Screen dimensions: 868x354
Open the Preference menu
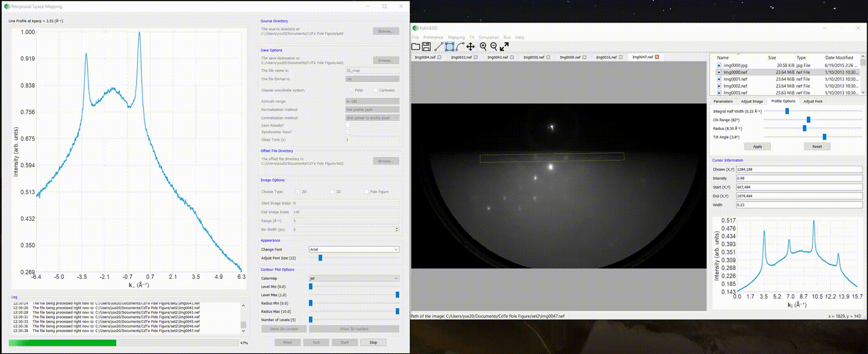pos(433,38)
